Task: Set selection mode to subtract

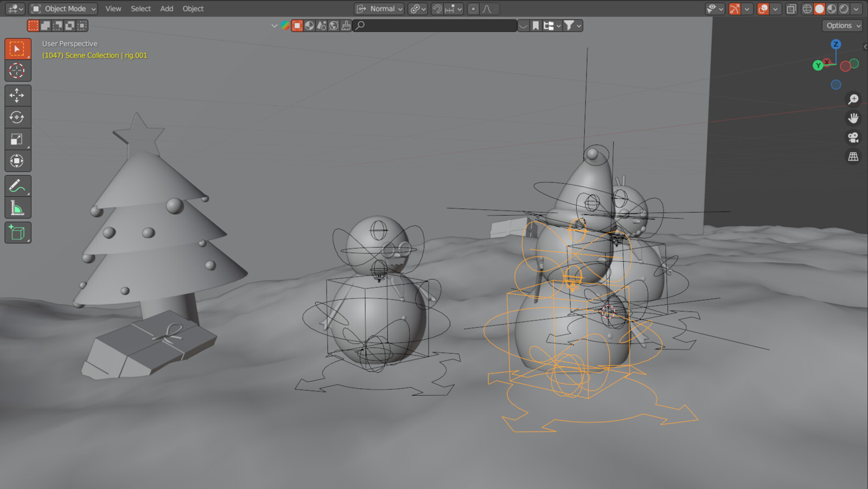Action: point(58,25)
